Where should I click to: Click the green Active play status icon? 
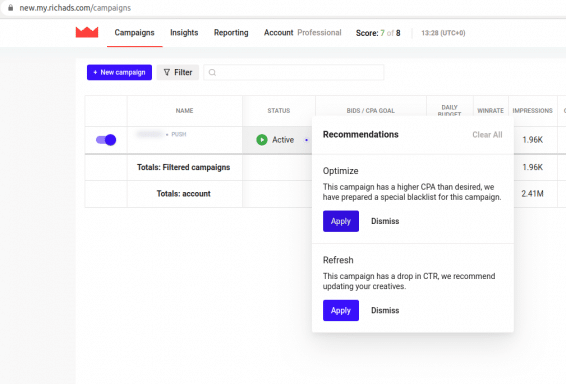click(x=262, y=140)
